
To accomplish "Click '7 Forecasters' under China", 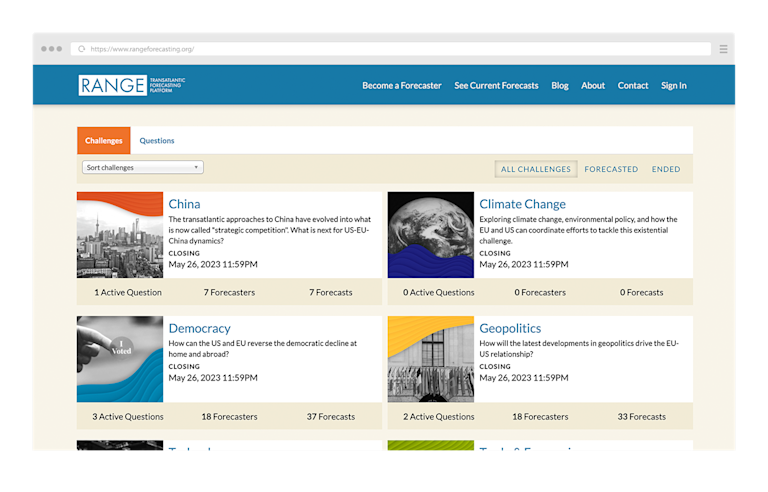I will tap(229, 293).
